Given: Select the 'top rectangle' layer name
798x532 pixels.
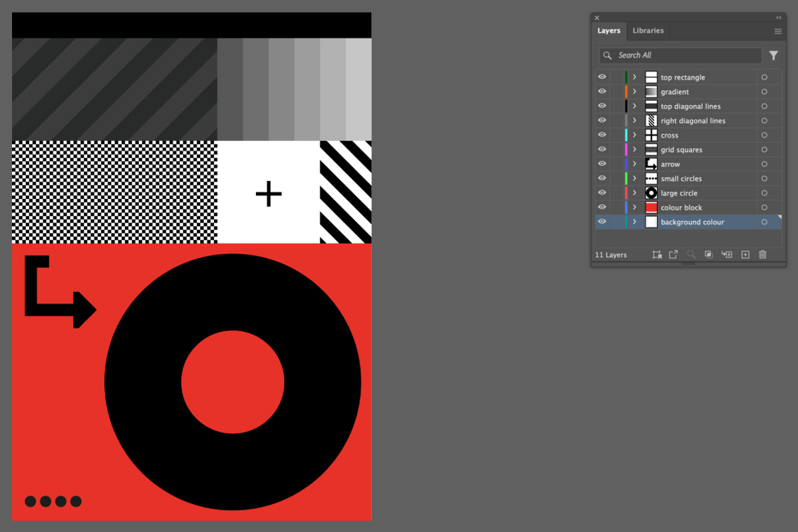Looking at the screenshot, I should (683, 78).
